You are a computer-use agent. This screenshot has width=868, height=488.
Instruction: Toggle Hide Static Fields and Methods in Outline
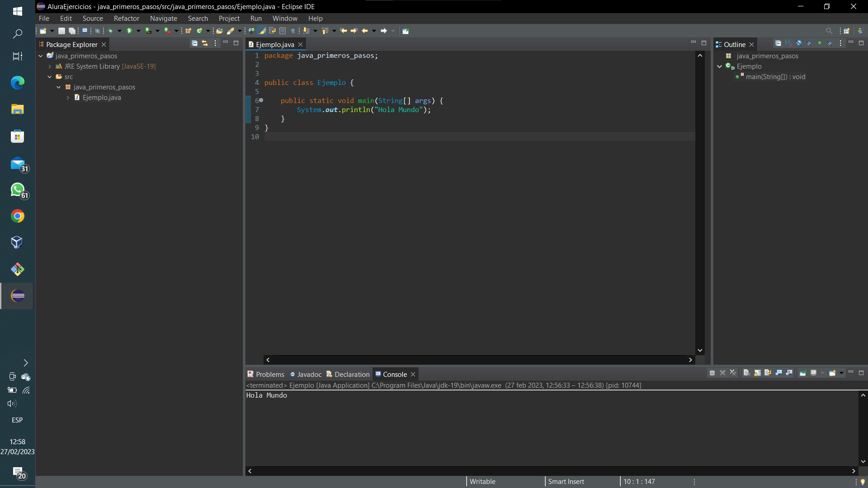click(809, 43)
